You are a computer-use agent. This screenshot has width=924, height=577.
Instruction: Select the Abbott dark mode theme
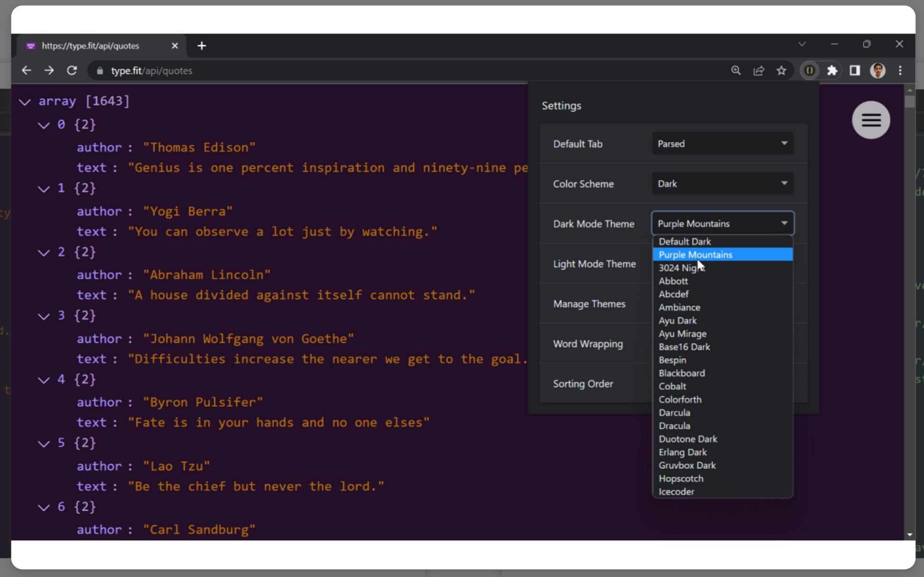(x=673, y=281)
